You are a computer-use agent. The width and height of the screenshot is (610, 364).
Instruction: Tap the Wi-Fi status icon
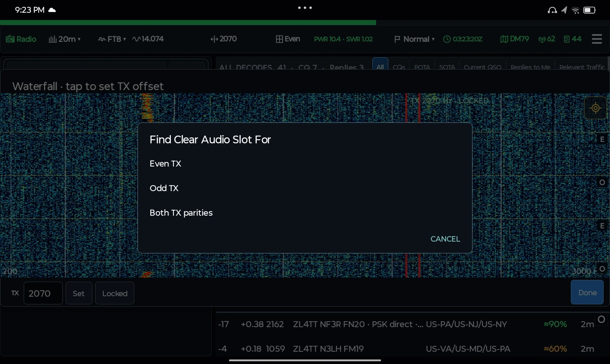coord(575,10)
